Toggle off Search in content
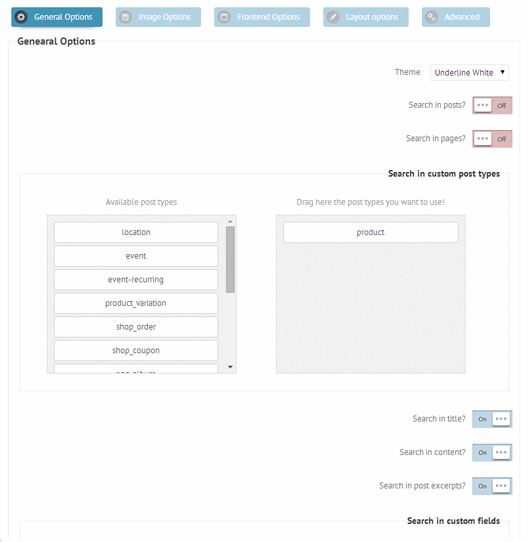 pos(492,452)
